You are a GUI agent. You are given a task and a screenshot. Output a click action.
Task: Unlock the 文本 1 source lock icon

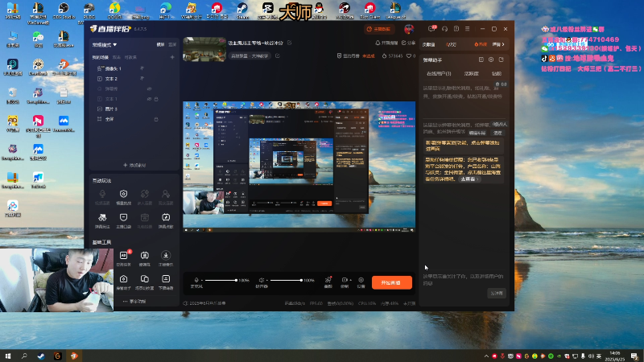(156, 99)
